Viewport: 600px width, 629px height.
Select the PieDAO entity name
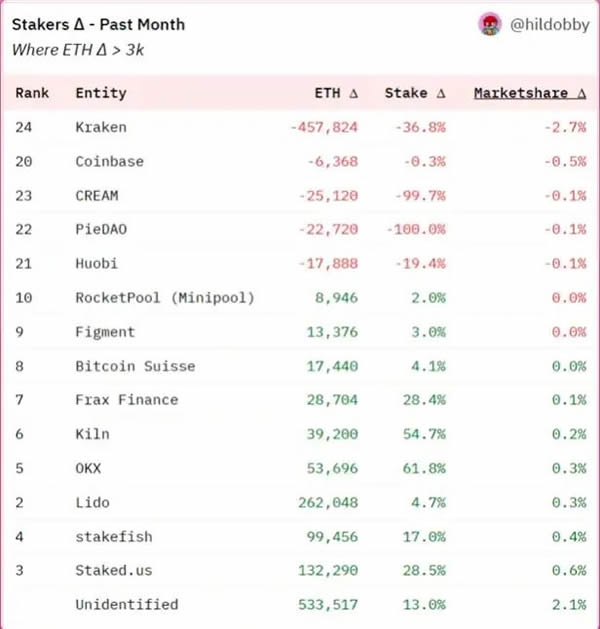point(101,229)
